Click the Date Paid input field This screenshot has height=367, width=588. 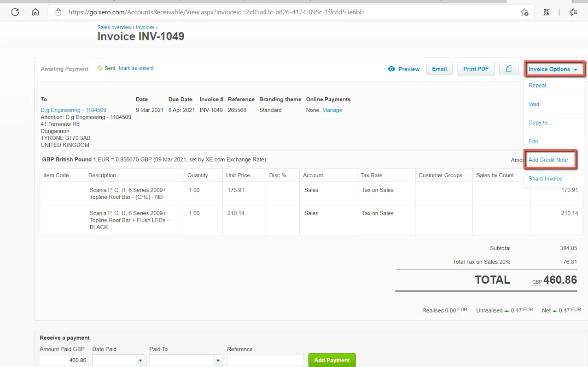(114, 360)
